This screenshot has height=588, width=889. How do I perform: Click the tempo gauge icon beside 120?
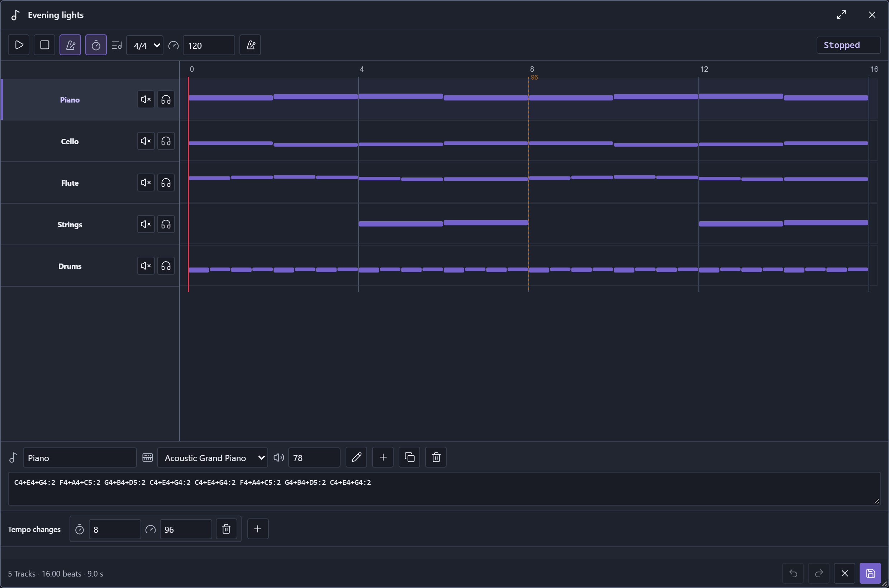pyautogui.click(x=173, y=46)
